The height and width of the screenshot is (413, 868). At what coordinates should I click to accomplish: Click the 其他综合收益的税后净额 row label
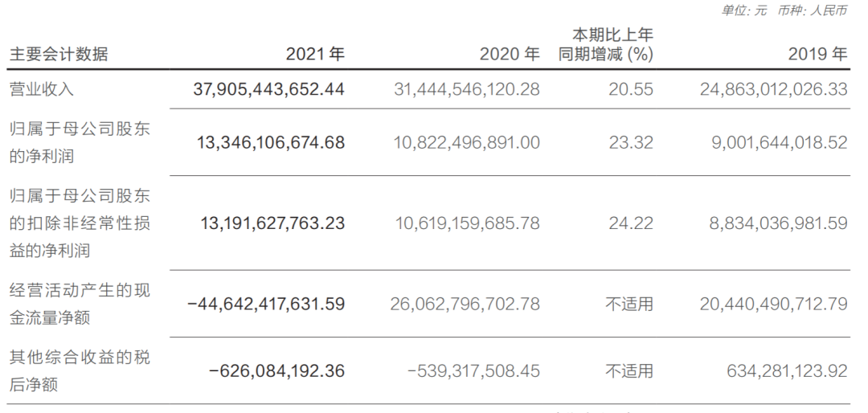(x=80, y=371)
